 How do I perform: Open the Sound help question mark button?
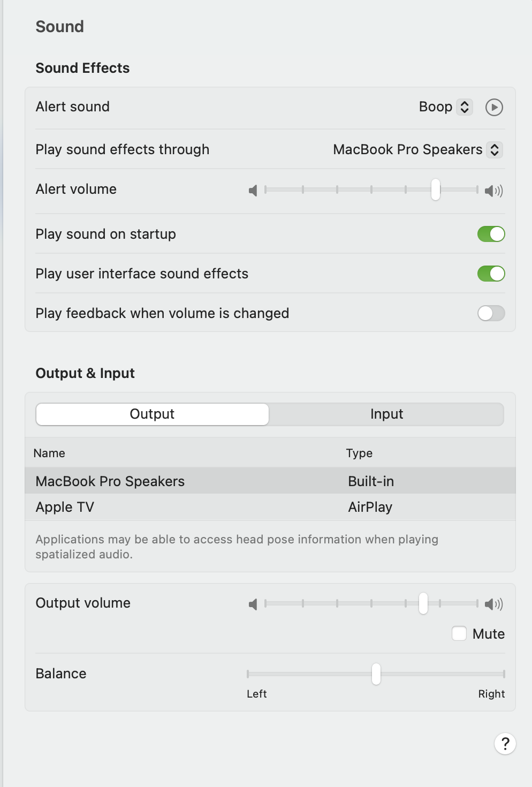[x=505, y=744]
